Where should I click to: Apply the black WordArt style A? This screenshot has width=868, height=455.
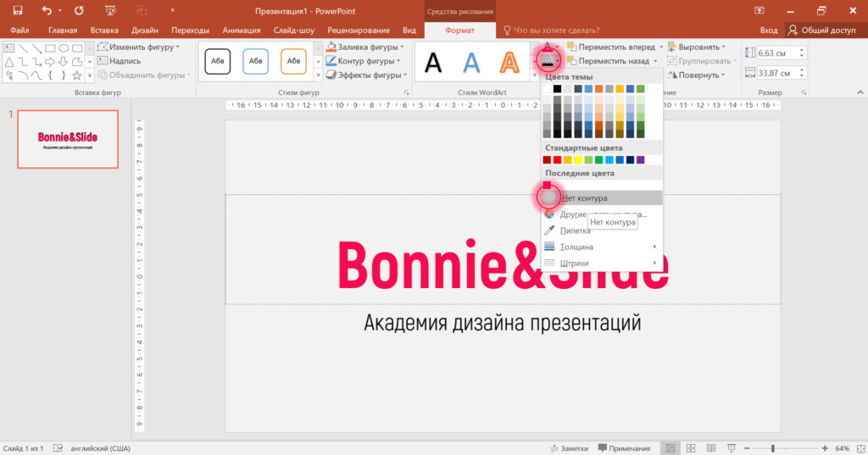[x=433, y=62]
